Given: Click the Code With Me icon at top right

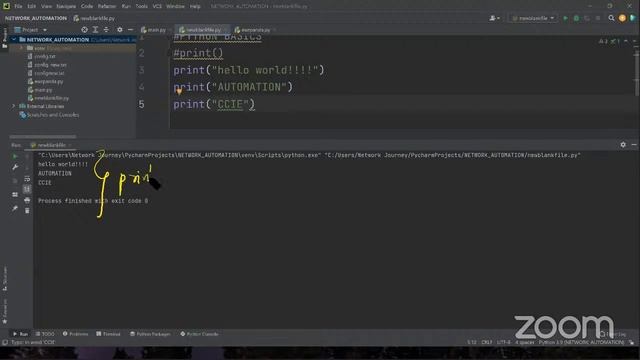Looking at the screenshot, I should pos(633,18).
